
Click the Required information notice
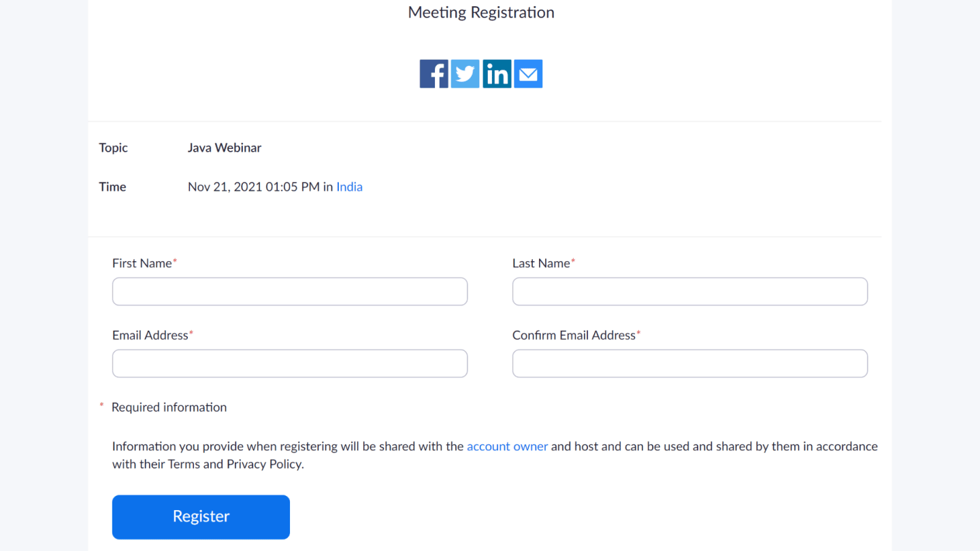(x=169, y=407)
